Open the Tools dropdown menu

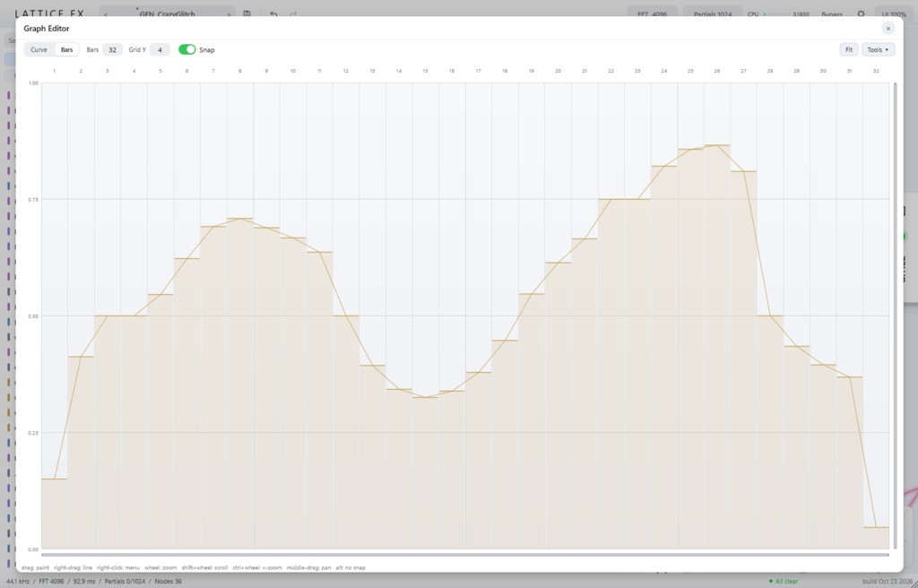click(878, 50)
